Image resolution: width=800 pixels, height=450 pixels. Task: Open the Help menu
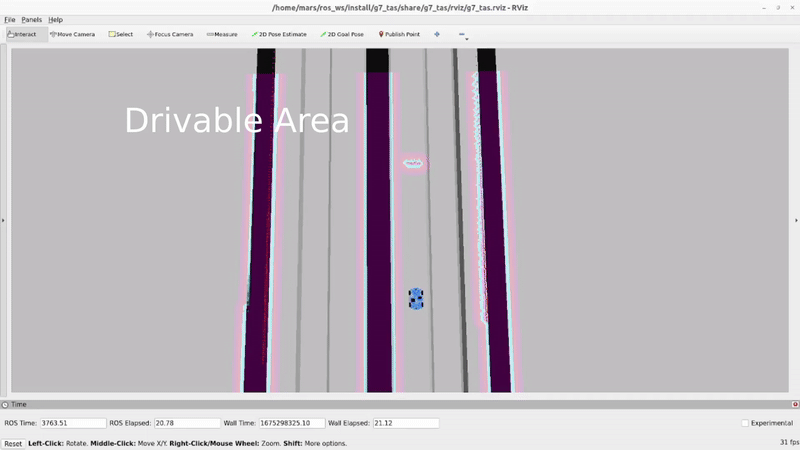[55, 19]
